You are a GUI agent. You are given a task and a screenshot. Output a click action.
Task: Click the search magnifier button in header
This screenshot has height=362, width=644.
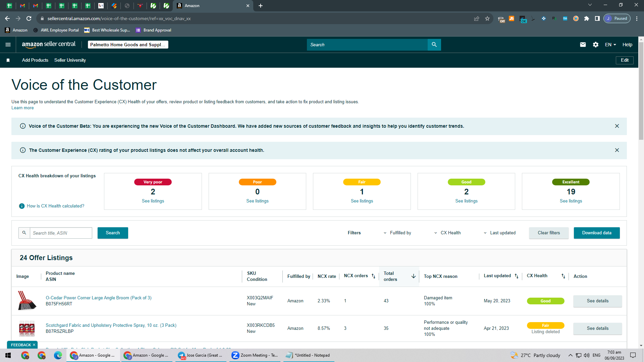(434, 45)
